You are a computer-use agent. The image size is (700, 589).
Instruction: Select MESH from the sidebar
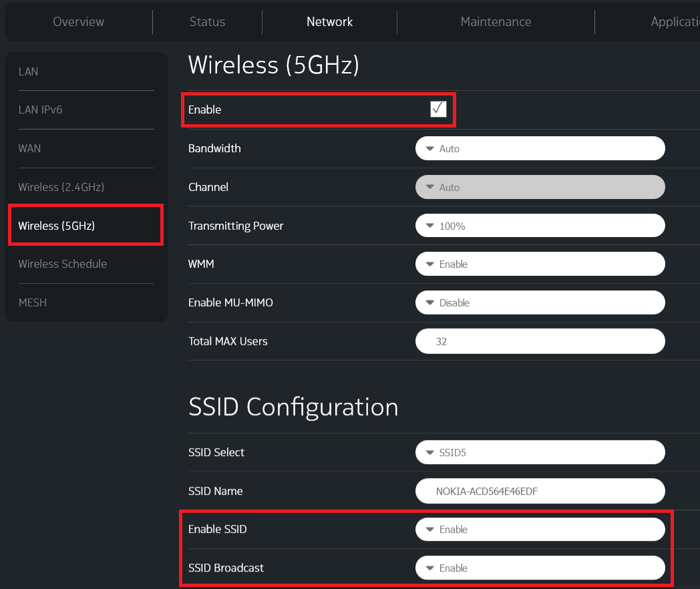[32, 303]
